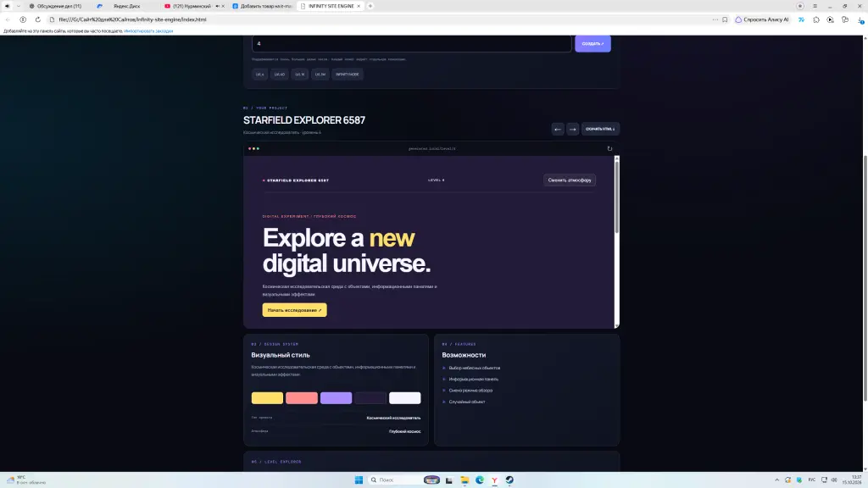868x488 pixels.
Task: Open the browser hamburger menu
Action: 815,6
